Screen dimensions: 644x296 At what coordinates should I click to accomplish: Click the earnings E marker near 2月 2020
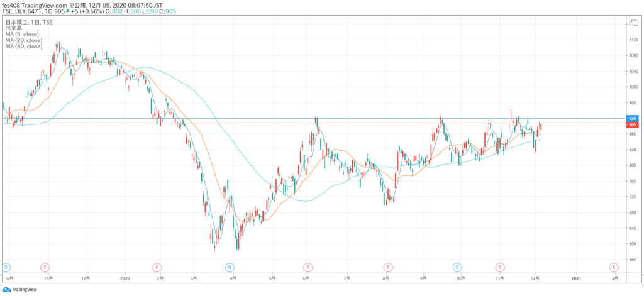coord(157,267)
